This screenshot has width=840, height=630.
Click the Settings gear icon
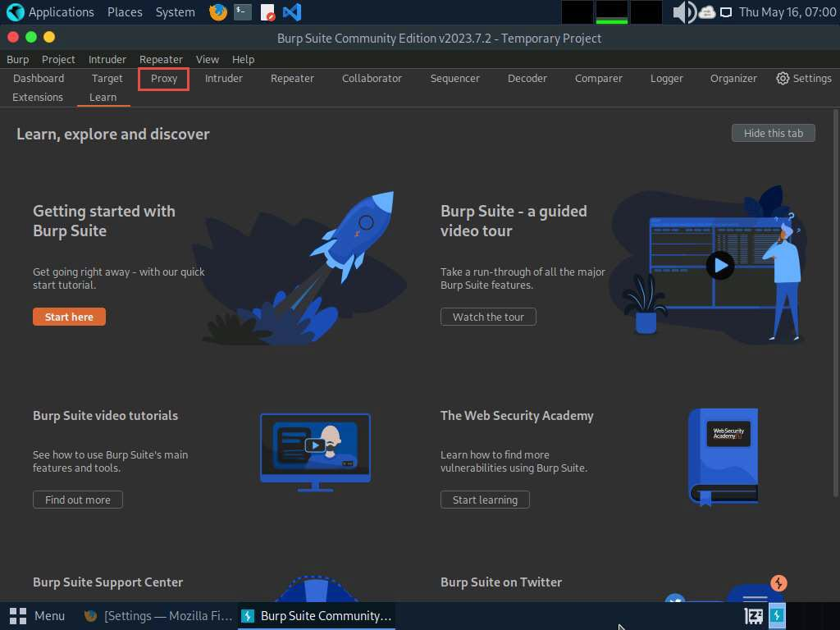[783, 79]
